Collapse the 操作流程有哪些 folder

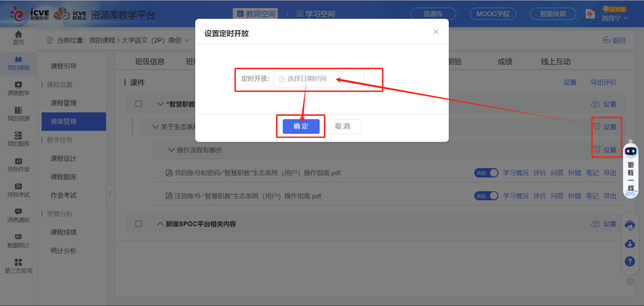(x=171, y=149)
